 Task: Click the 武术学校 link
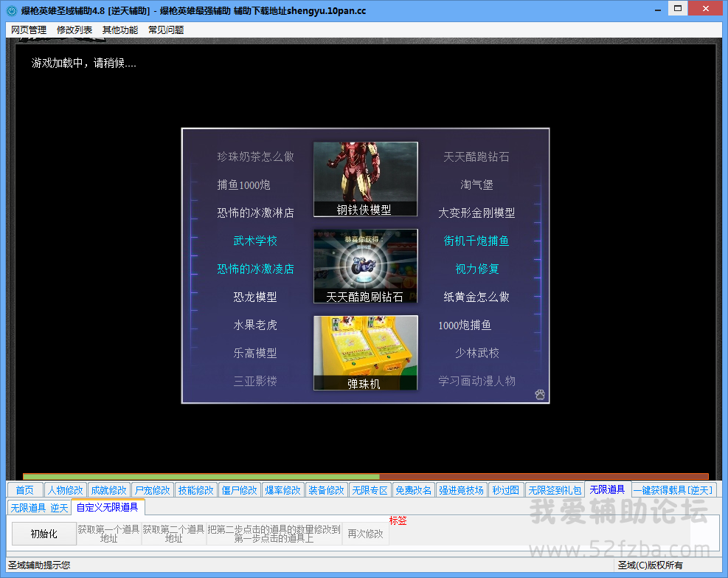tap(255, 241)
